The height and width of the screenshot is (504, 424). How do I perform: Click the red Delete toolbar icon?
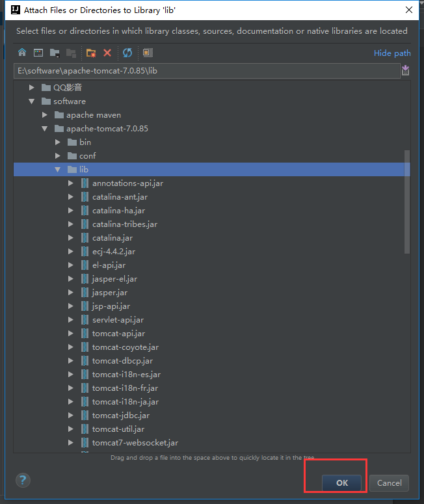107,53
